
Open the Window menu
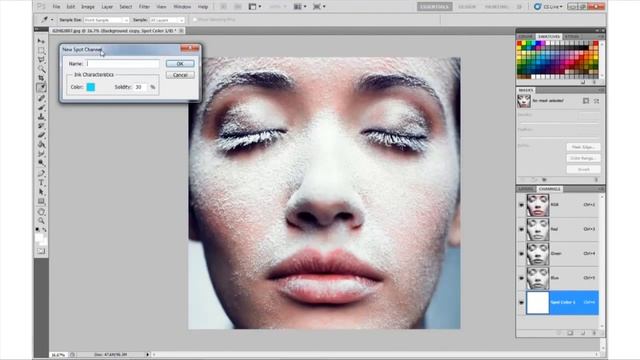tap(182, 7)
